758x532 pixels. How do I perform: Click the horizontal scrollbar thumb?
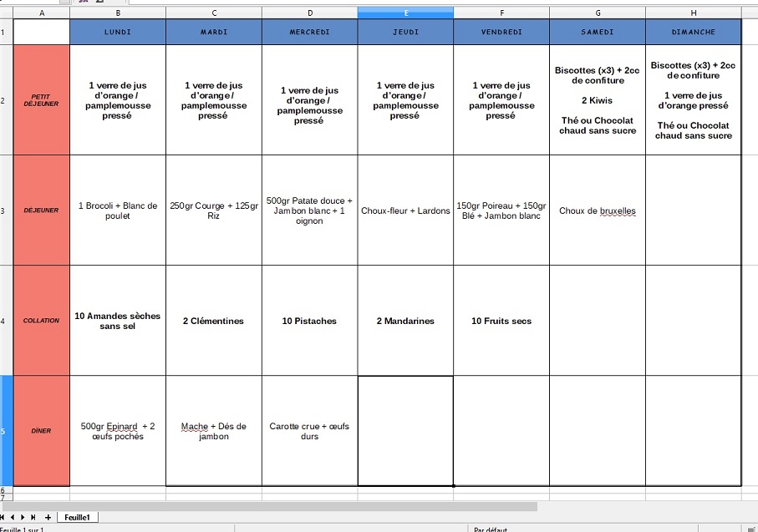[270, 506]
